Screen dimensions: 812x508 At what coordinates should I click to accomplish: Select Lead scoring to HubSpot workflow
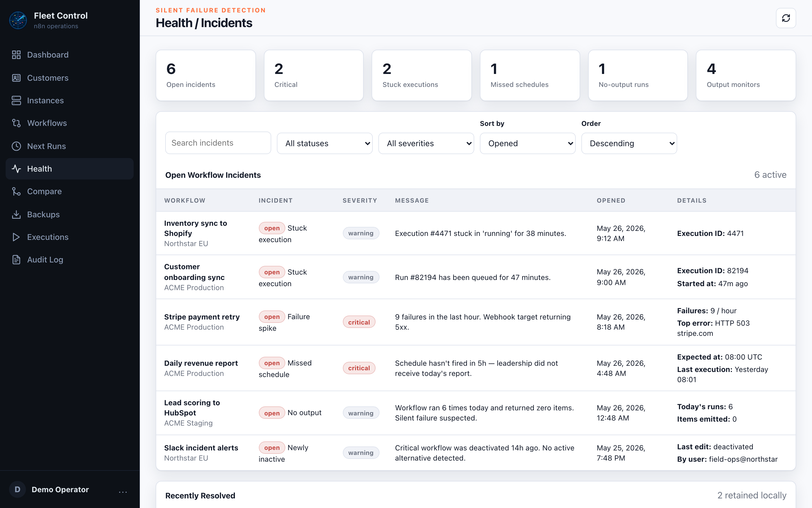[192, 408]
